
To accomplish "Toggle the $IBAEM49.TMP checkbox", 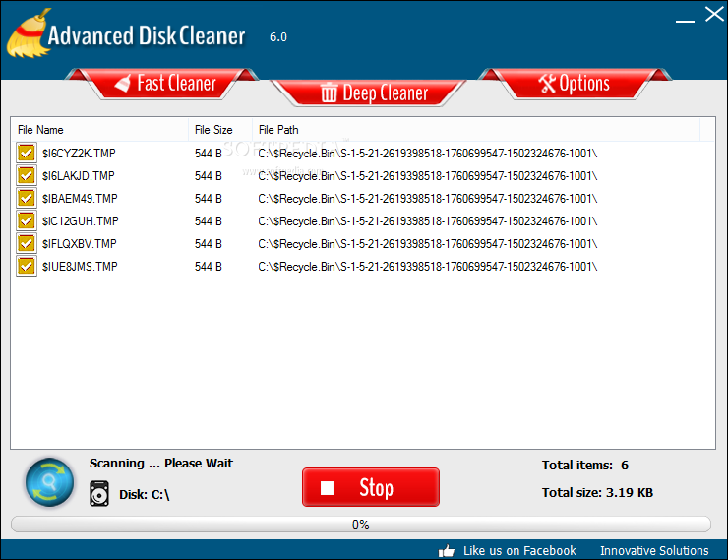I will point(27,198).
